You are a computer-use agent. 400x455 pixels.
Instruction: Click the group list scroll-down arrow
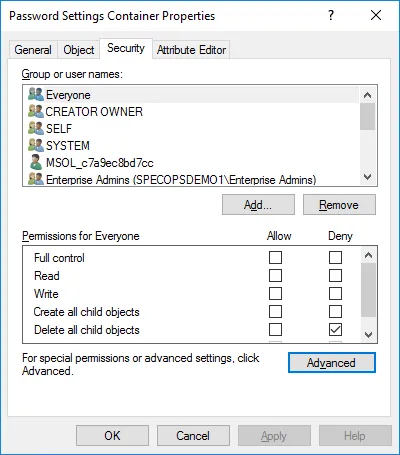click(367, 177)
